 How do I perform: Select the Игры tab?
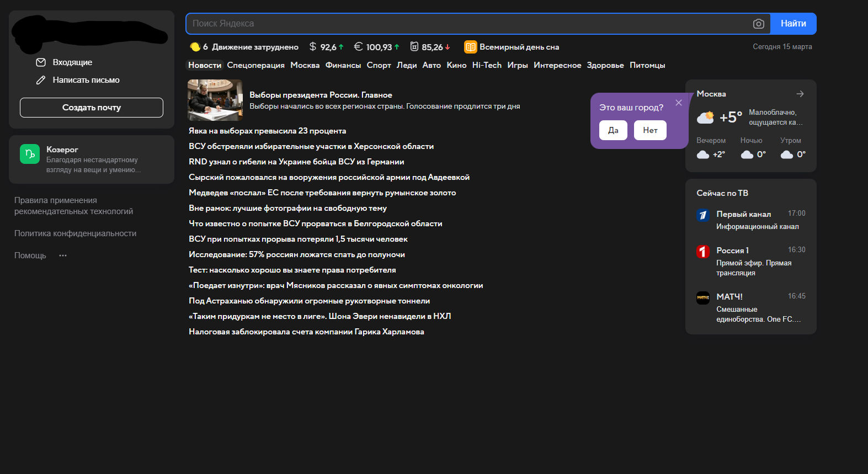pos(518,65)
